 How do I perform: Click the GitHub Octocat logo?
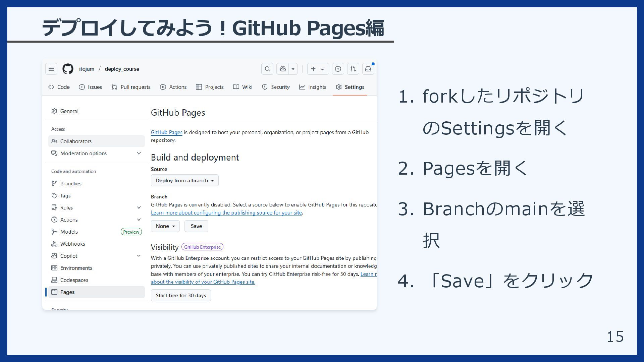[x=68, y=69]
